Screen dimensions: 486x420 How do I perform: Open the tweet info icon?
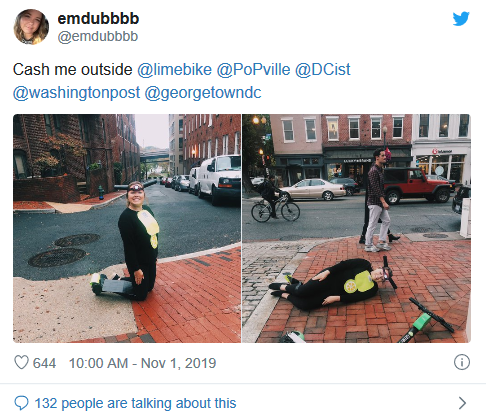[x=462, y=362]
